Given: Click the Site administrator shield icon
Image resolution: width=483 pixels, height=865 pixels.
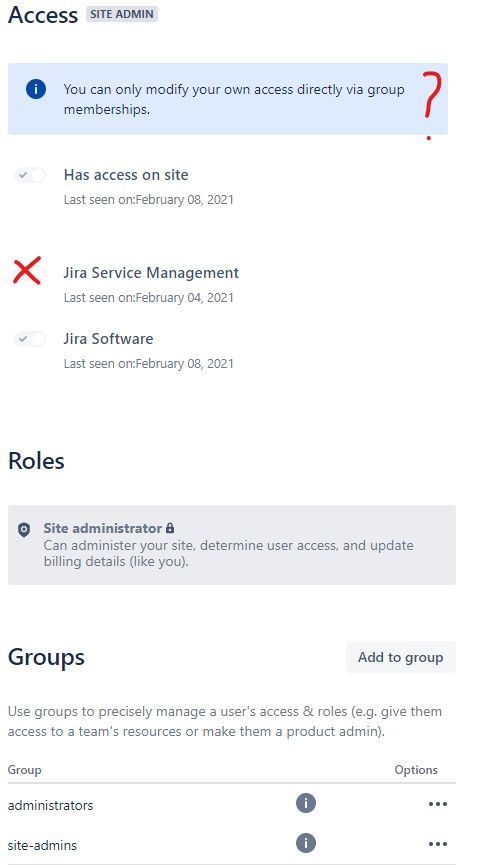Looking at the screenshot, I should [24, 530].
